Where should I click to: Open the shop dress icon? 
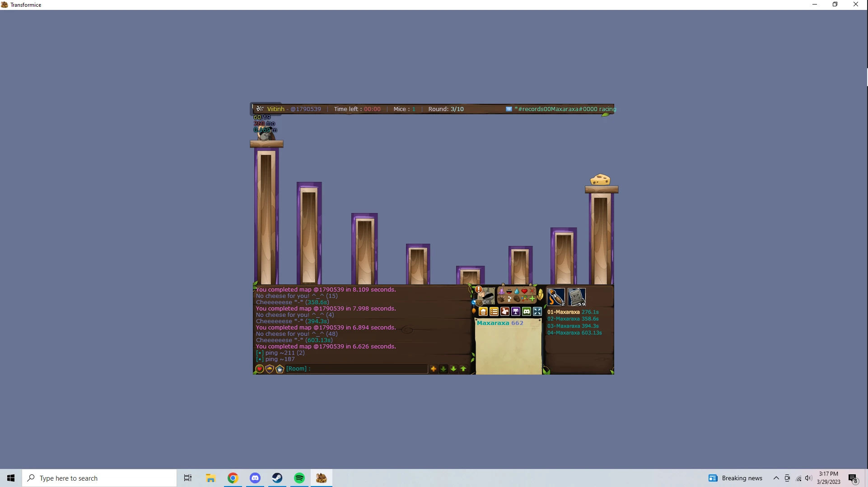[505, 311]
